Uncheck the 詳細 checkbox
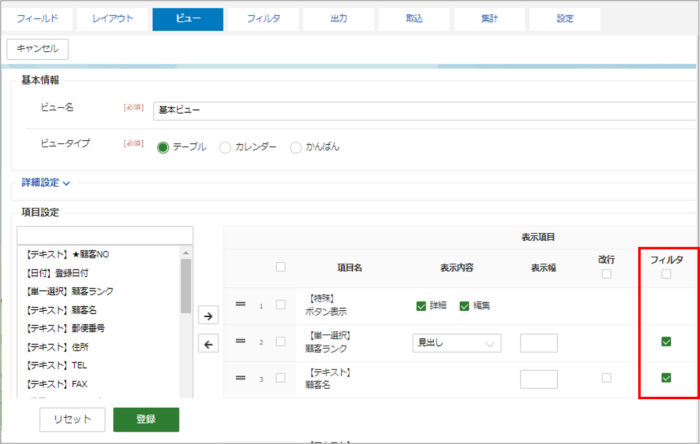 tap(421, 306)
